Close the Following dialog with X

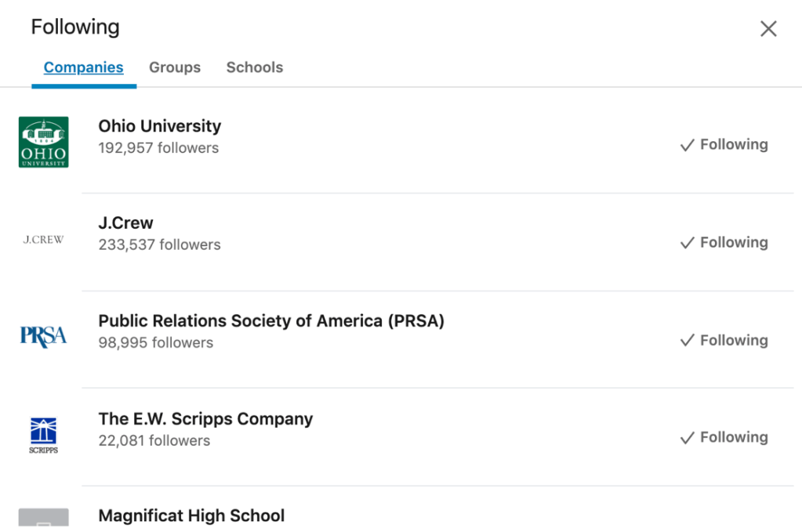768,29
